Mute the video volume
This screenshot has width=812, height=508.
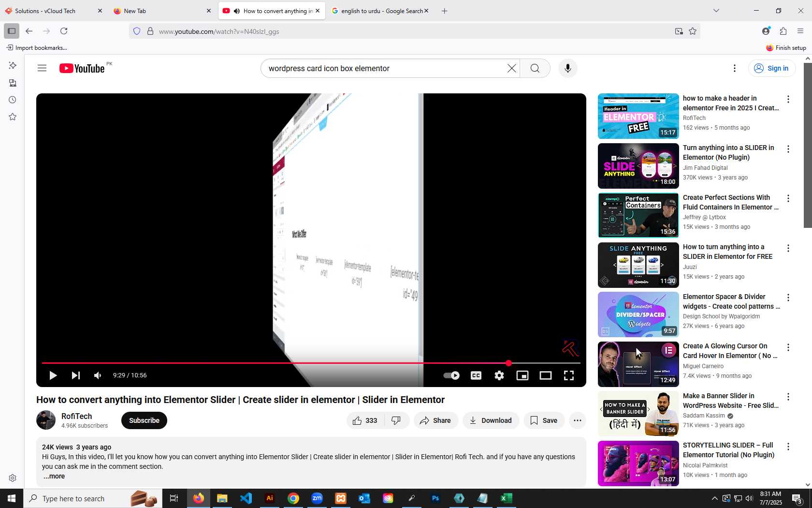click(98, 375)
